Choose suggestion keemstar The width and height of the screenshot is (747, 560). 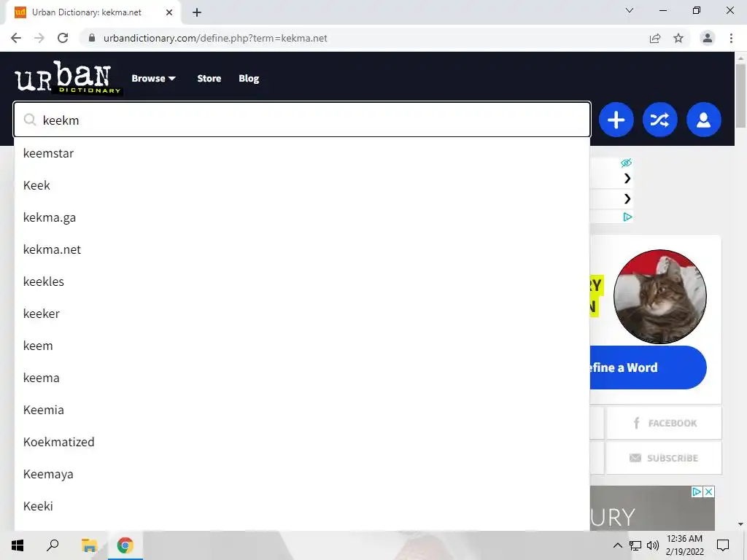pyautogui.click(x=302, y=153)
